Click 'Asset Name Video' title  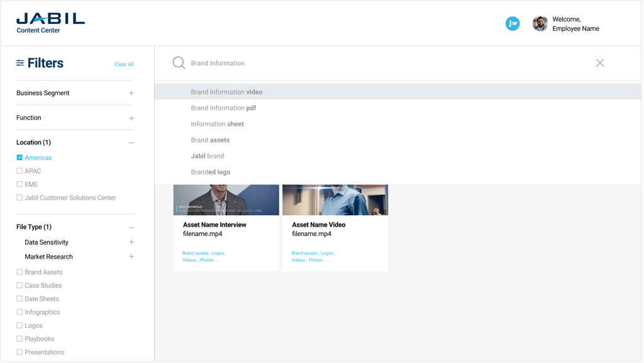coord(319,225)
